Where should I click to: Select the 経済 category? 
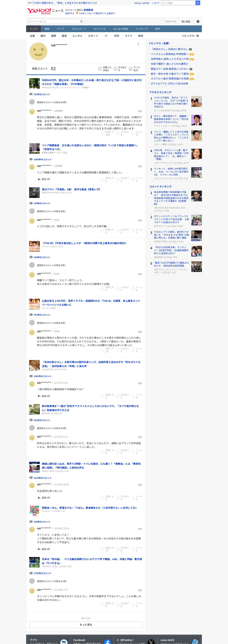(64, 36)
